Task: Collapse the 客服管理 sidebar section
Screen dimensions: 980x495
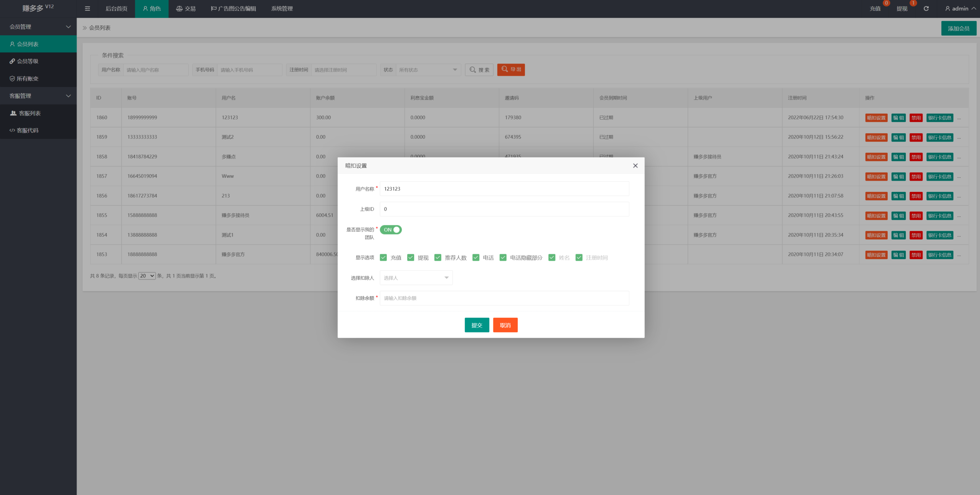Action: click(38, 96)
